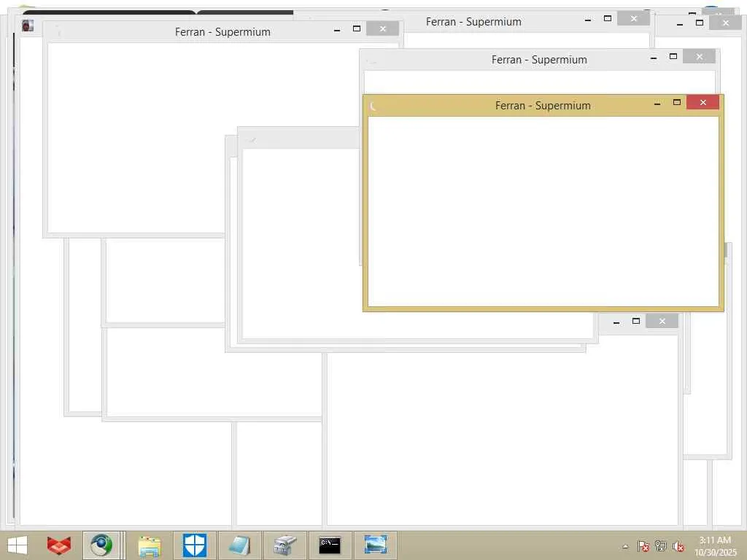Open the blue shield app in taskbar

pos(194,545)
